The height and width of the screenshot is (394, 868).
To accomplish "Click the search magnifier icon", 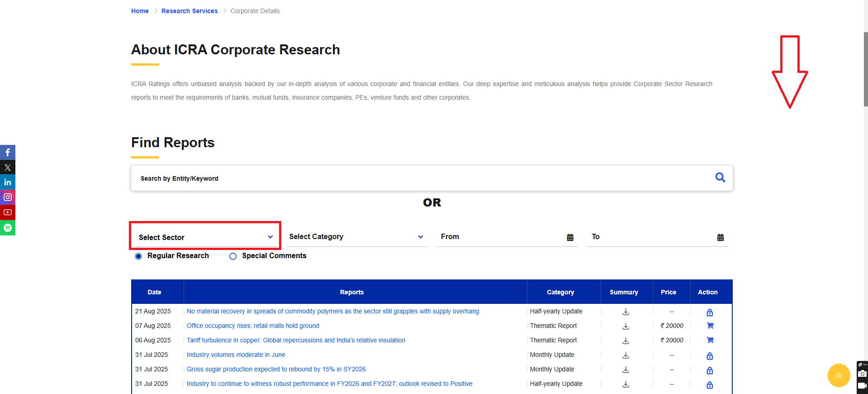I will (x=720, y=178).
